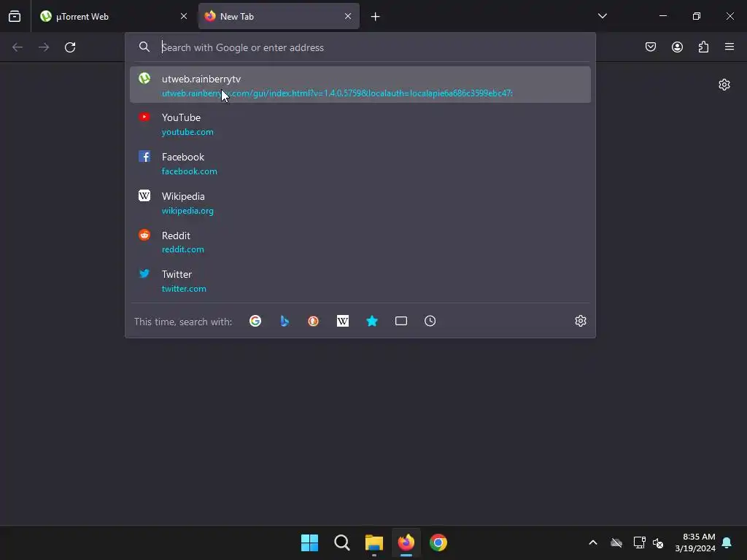Screen dimensions: 747x560
Task: Click the OneDrive tray icon
Action: click(x=616, y=542)
